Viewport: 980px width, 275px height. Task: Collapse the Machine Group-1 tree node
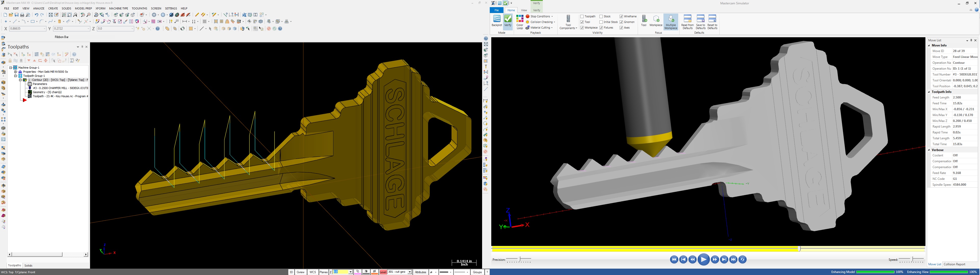click(11, 68)
